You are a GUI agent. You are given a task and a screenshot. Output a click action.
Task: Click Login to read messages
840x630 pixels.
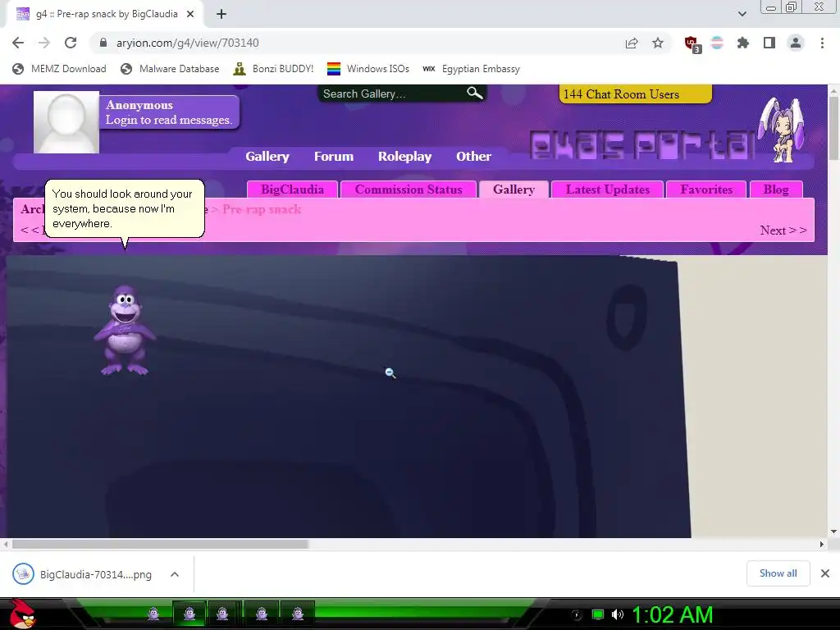[x=169, y=120]
